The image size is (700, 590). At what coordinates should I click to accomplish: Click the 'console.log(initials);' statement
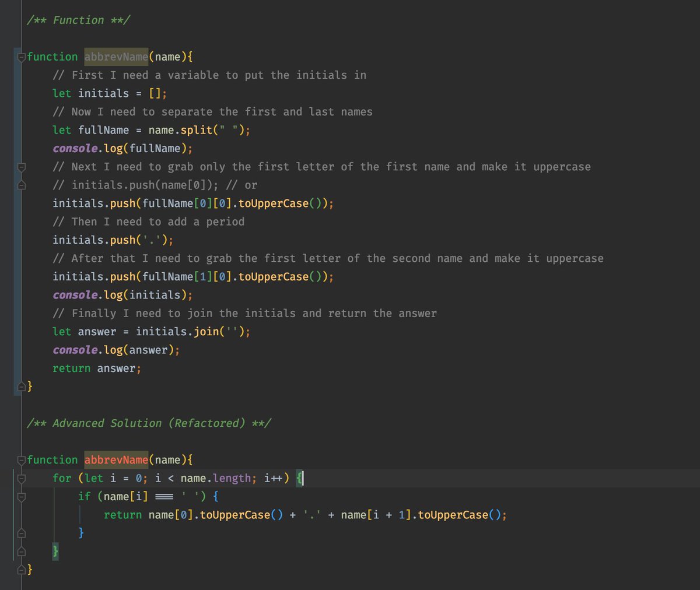pos(123,295)
